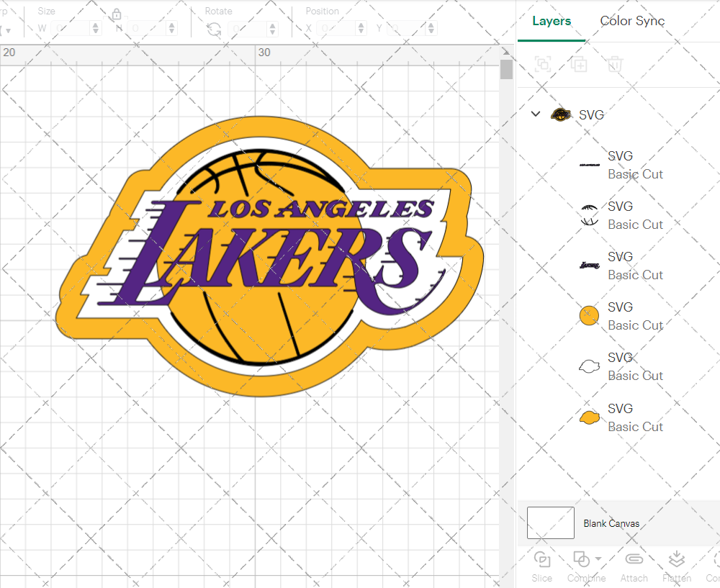720x588 pixels.
Task: Click the Rotate angle input field
Action: click(248, 29)
